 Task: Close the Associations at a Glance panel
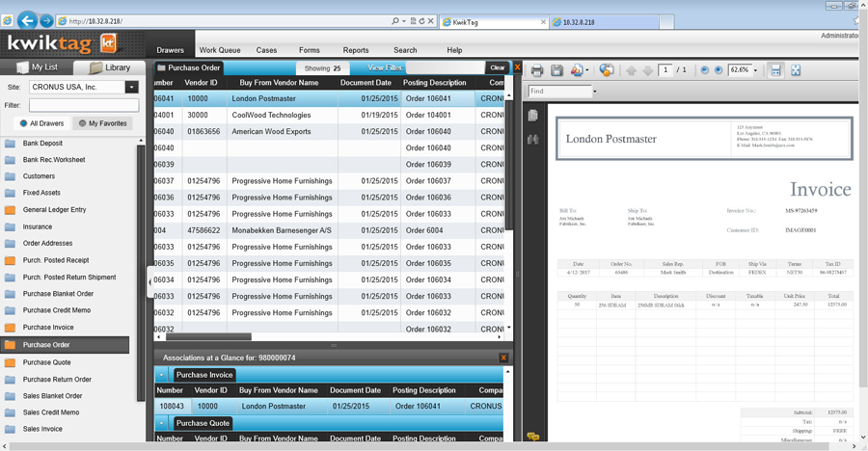[503, 358]
